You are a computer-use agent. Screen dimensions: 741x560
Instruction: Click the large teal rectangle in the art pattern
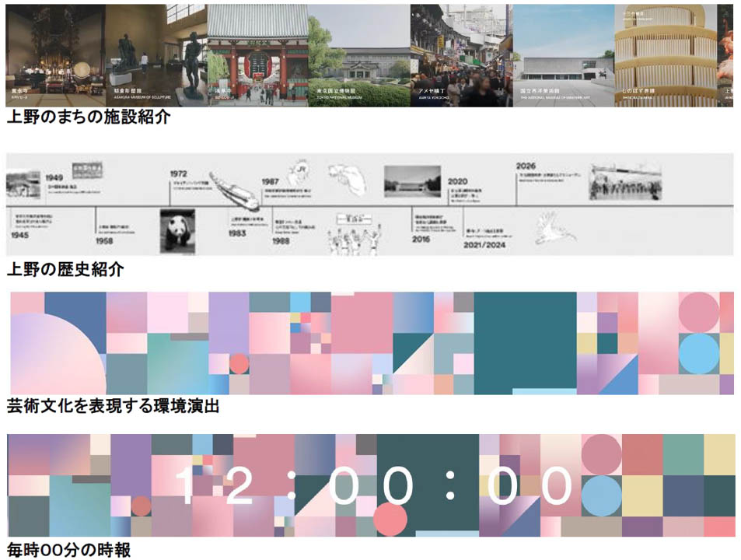coord(525,343)
